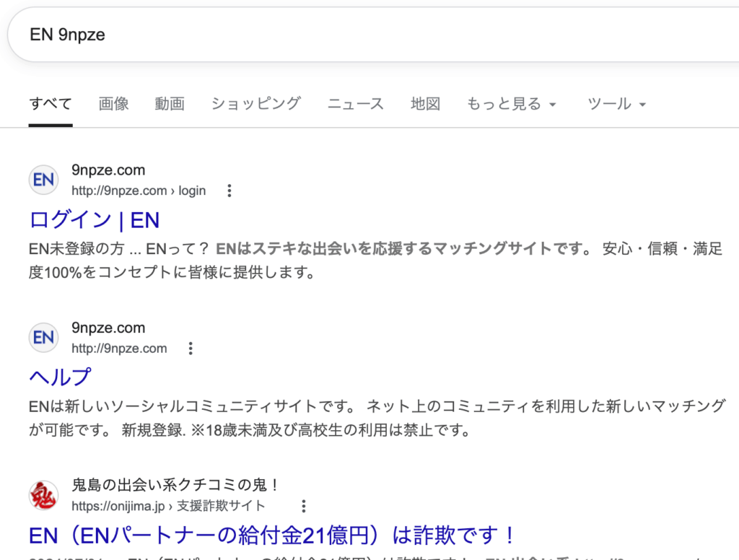Open three-dot menu for onijima.jp result

304,506
